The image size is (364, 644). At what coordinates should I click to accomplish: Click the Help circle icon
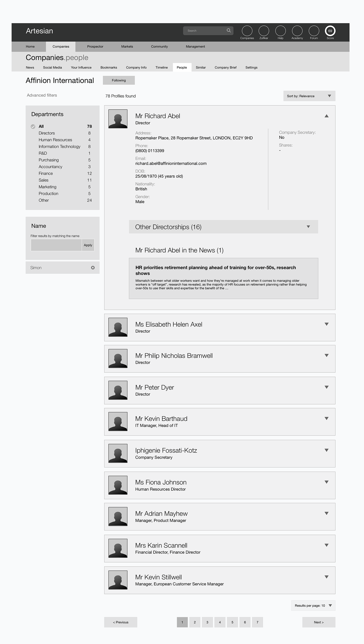click(280, 31)
